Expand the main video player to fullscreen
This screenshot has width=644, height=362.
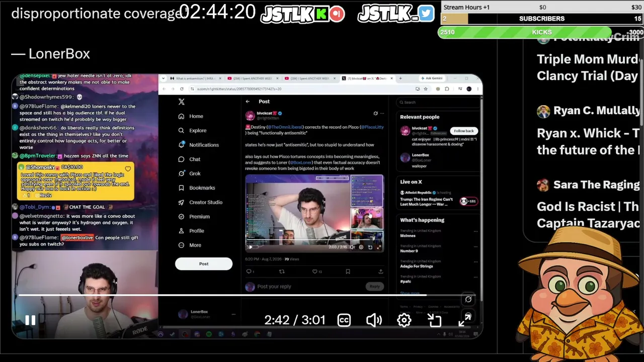(464, 320)
